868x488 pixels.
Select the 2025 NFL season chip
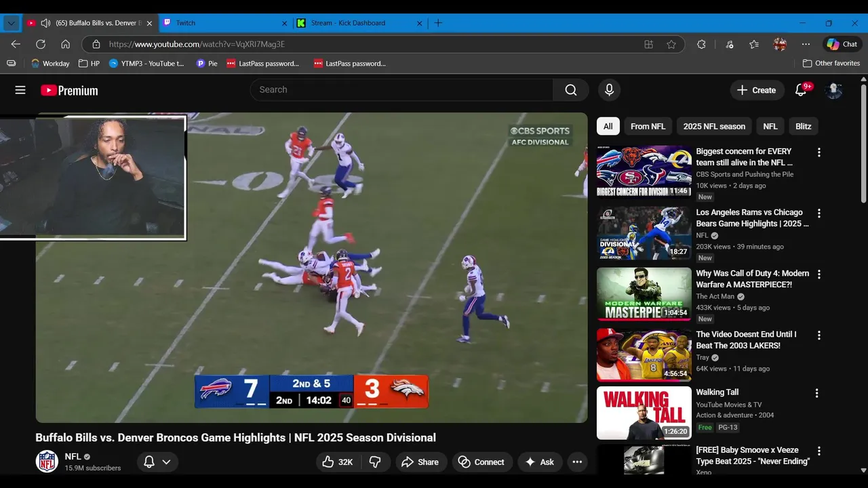pos(714,126)
